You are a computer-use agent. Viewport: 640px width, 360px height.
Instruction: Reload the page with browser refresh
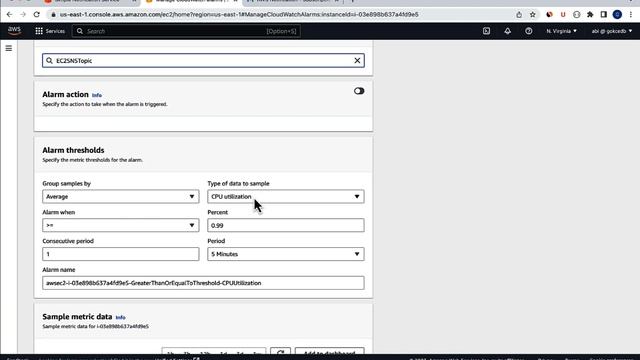point(37,14)
